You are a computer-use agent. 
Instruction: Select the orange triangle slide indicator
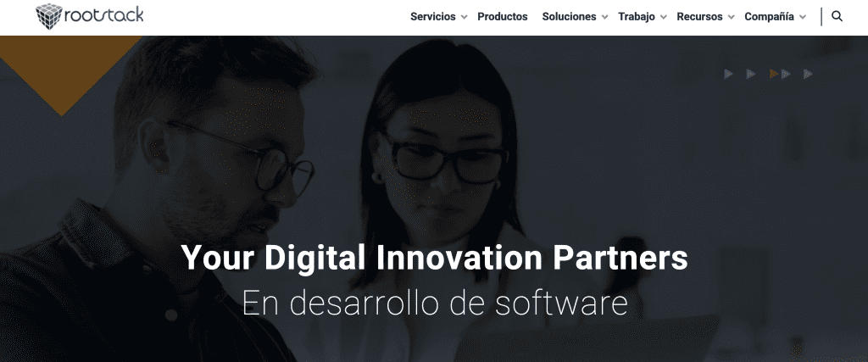(774, 74)
